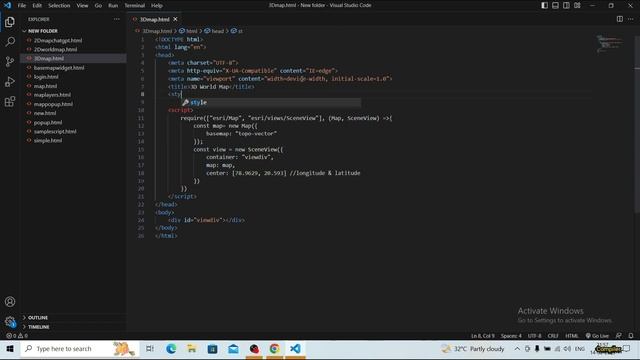
Task: Open the Terminal menu
Action: click(135, 5)
